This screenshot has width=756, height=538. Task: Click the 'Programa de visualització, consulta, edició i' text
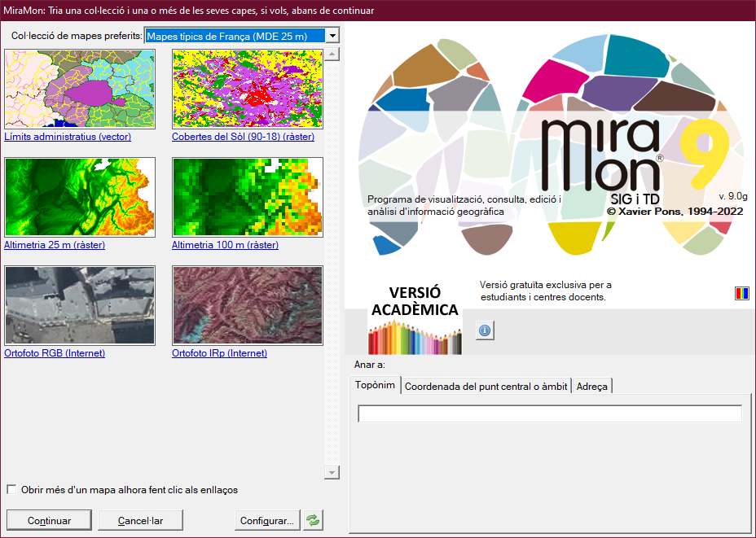pyautogui.click(x=464, y=199)
